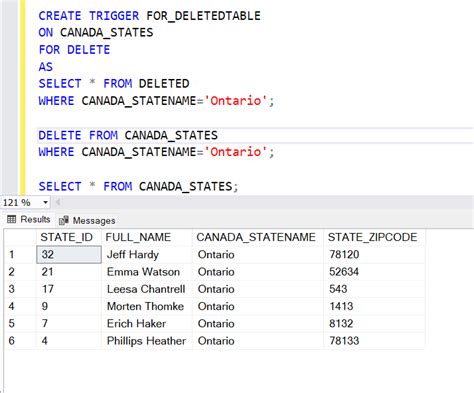
Task: Click the Messages tab icon
Action: (x=64, y=220)
